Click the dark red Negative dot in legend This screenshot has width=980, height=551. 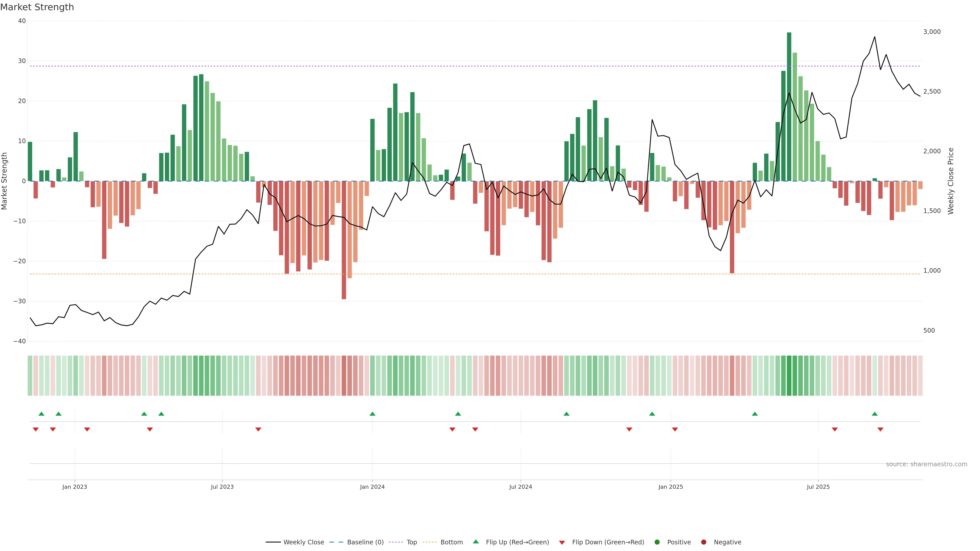(703, 542)
